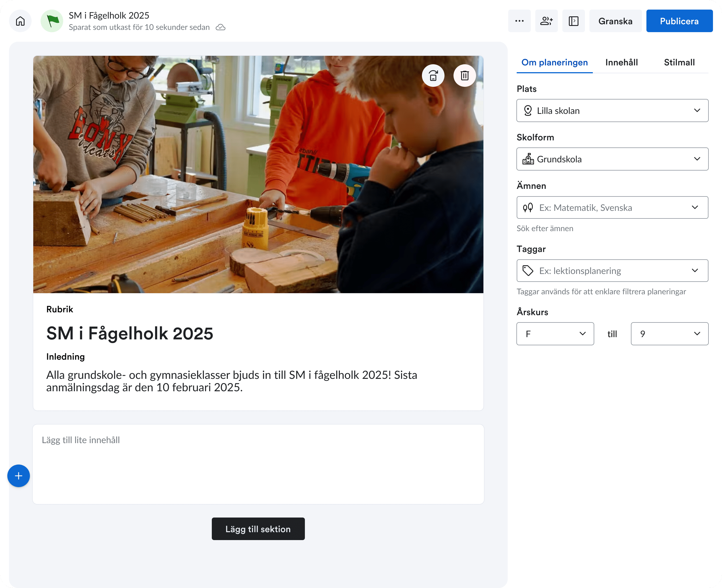722x588 pixels.
Task: Delete the header image with the trash icon
Action: 464,75
